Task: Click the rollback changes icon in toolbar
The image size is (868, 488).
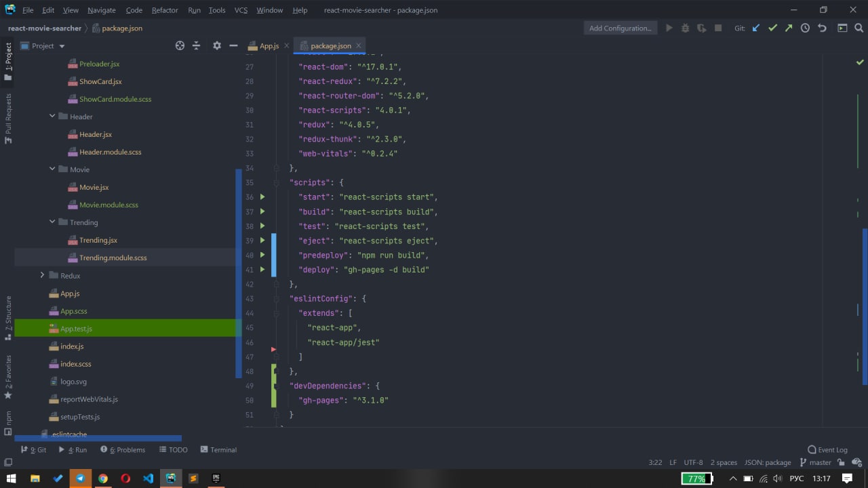Action: pyautogui.click(x=822, y=28)
